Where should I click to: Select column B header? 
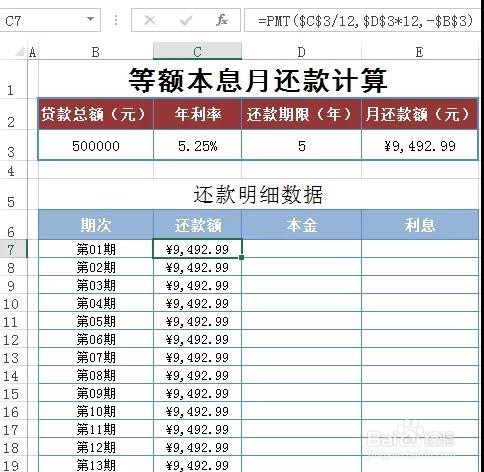click(96, 52)
